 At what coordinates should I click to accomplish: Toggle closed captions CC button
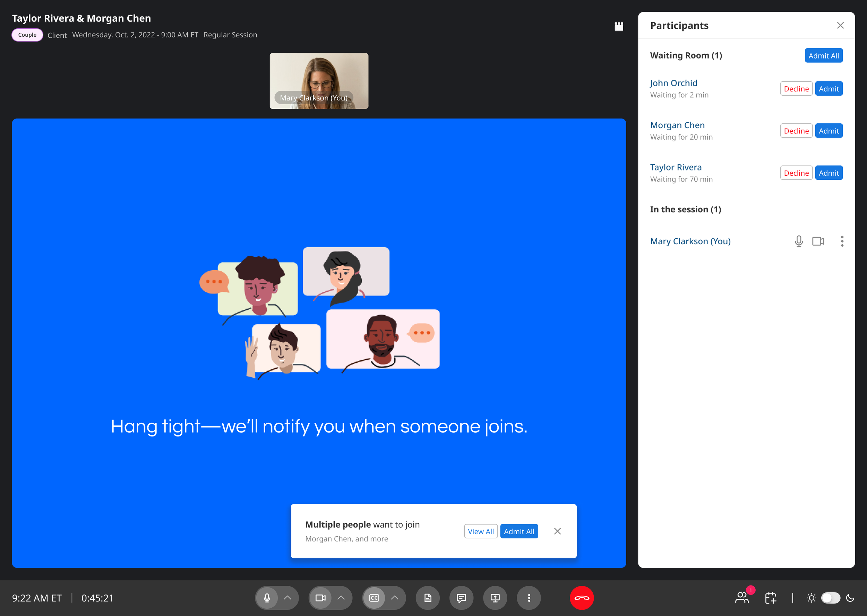[x=374, y=598]
